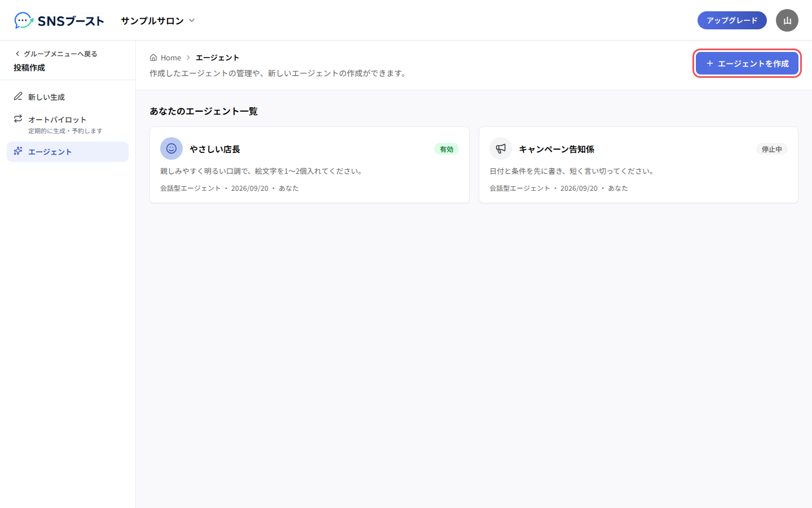Image resolution: width=812 pixels, height=508 pixels.
Task: Open オートパイロット in the sidebar
Action: (68, 124)
